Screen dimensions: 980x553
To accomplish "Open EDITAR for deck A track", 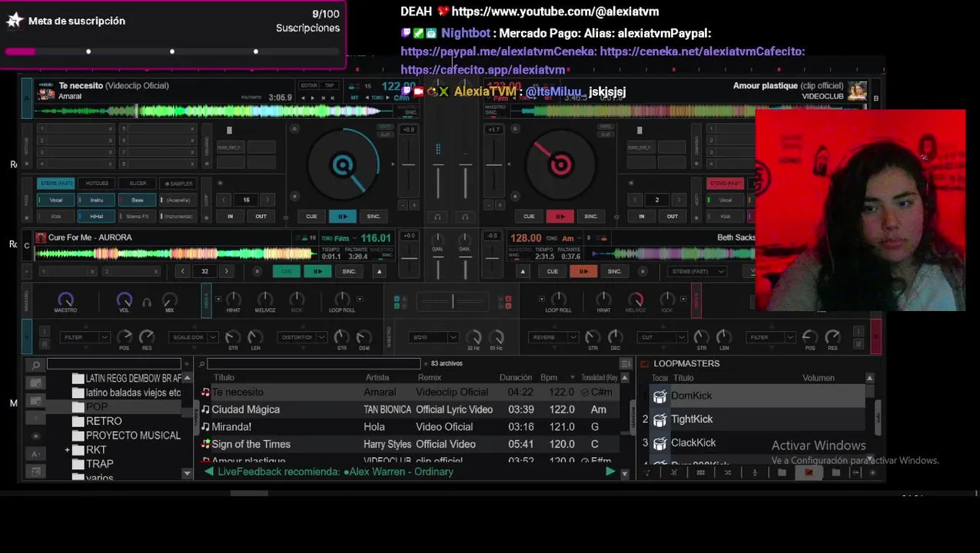I will (x=309, y=85).
